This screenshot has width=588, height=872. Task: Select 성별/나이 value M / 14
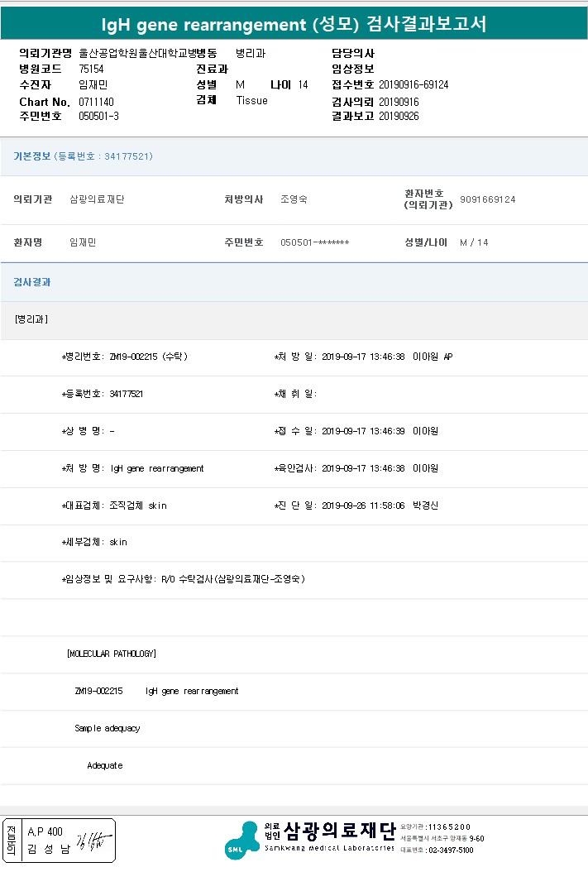pyautogui.click(x=474, y=242)
